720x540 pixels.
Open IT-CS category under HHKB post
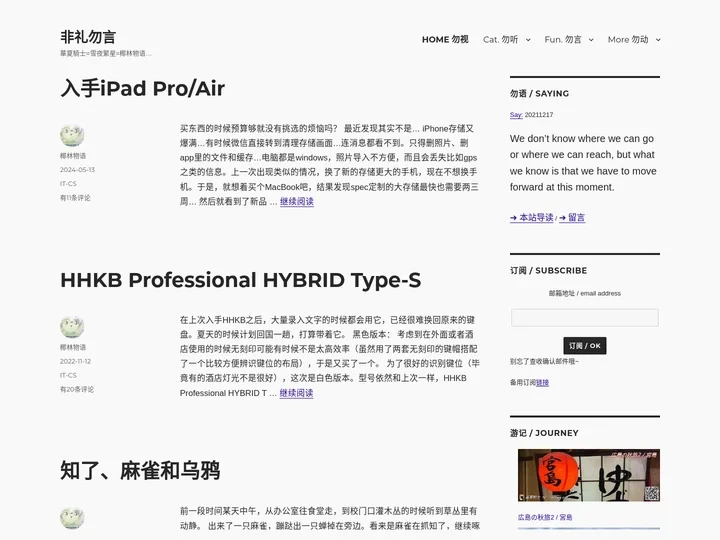pos(68,375)
